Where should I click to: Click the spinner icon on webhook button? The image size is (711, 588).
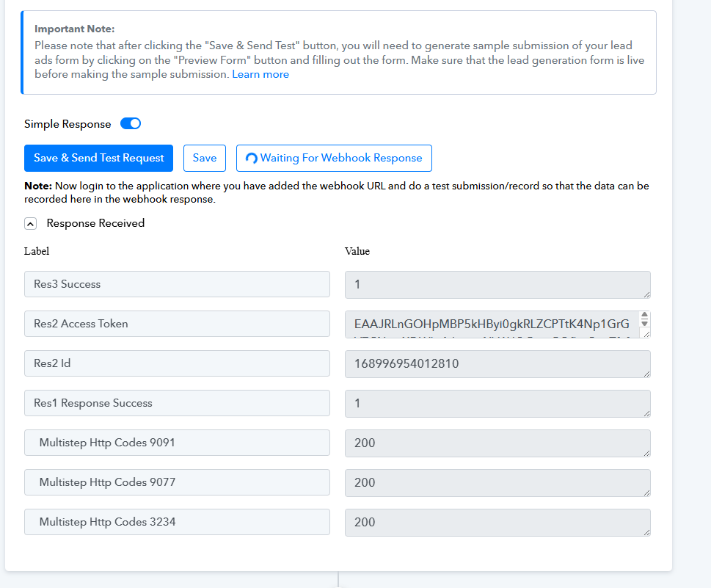tap(251, 159)
